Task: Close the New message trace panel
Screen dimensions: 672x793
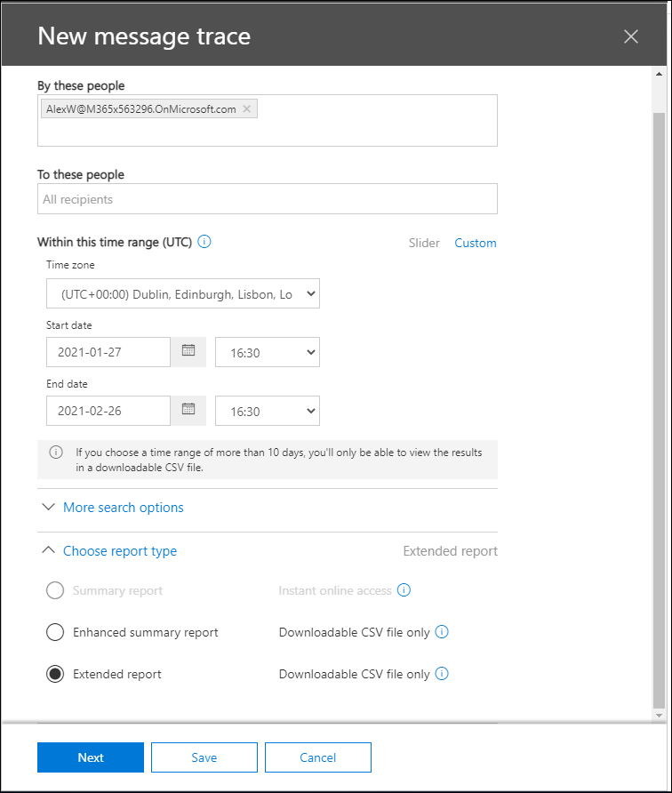Action: pyautogui.click(x=631, y=36)
